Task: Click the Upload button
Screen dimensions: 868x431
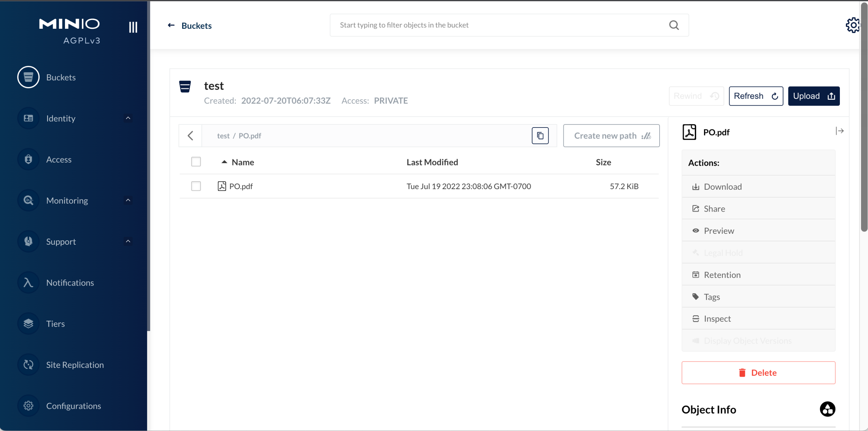Action: (x=813, y=96)
